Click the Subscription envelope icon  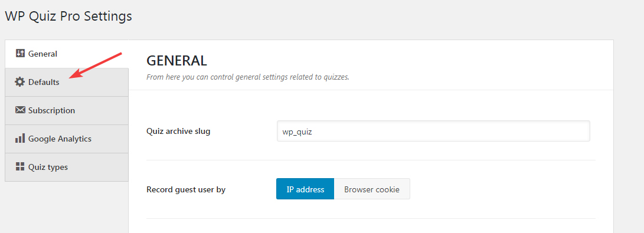19,110
